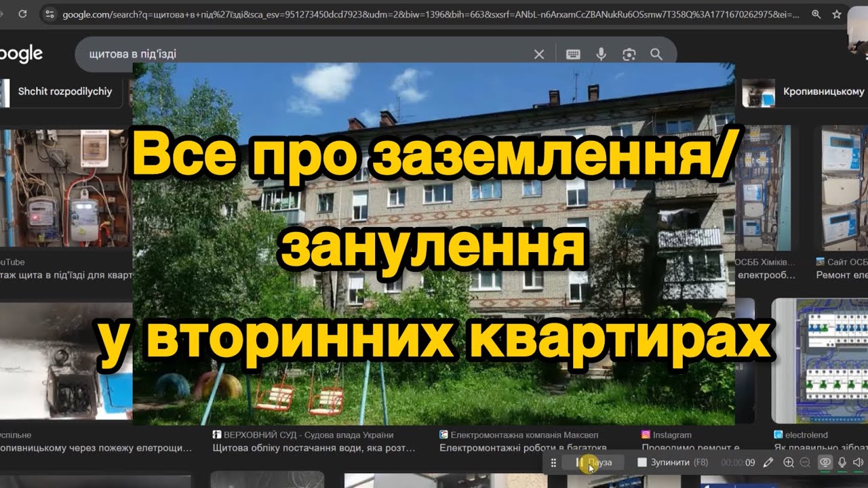Bookmark this page with the star icon
Viewport: 868px width, 488px height.
point(837,14)
